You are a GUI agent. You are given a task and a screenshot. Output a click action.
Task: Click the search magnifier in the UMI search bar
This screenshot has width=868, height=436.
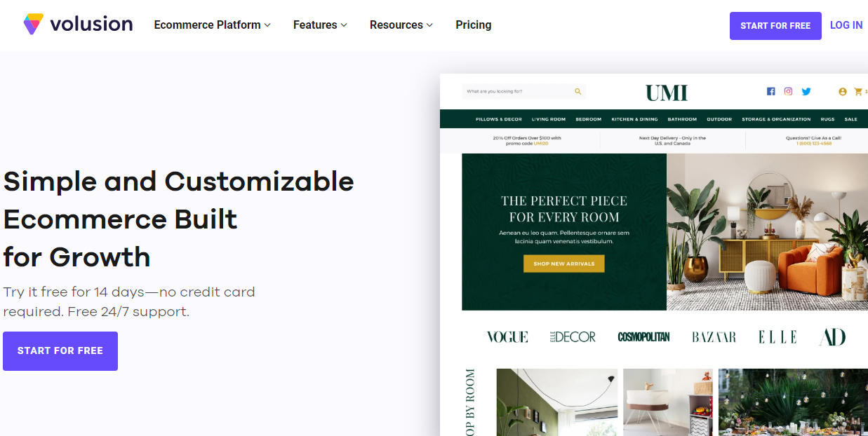click(577, 91)
